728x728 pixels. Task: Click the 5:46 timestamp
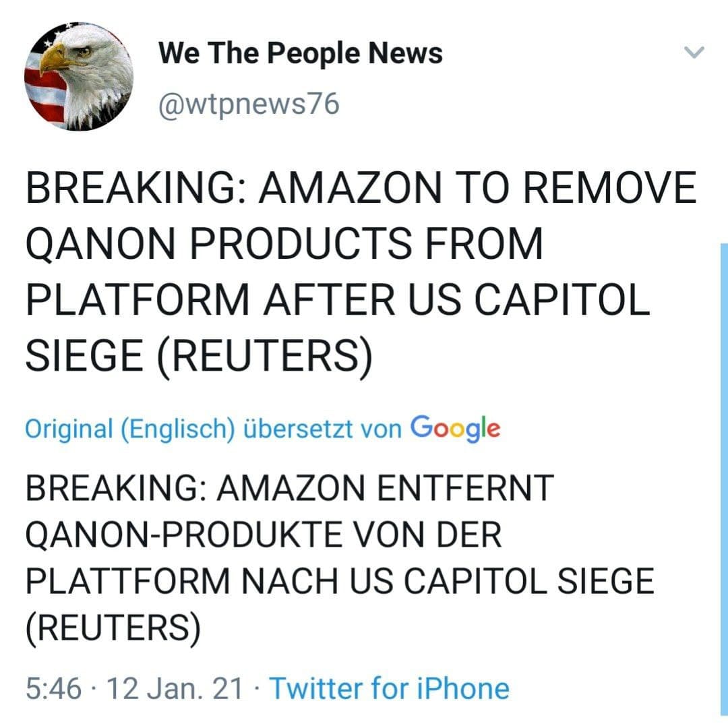pyautogui.click(x=53, y=688)
